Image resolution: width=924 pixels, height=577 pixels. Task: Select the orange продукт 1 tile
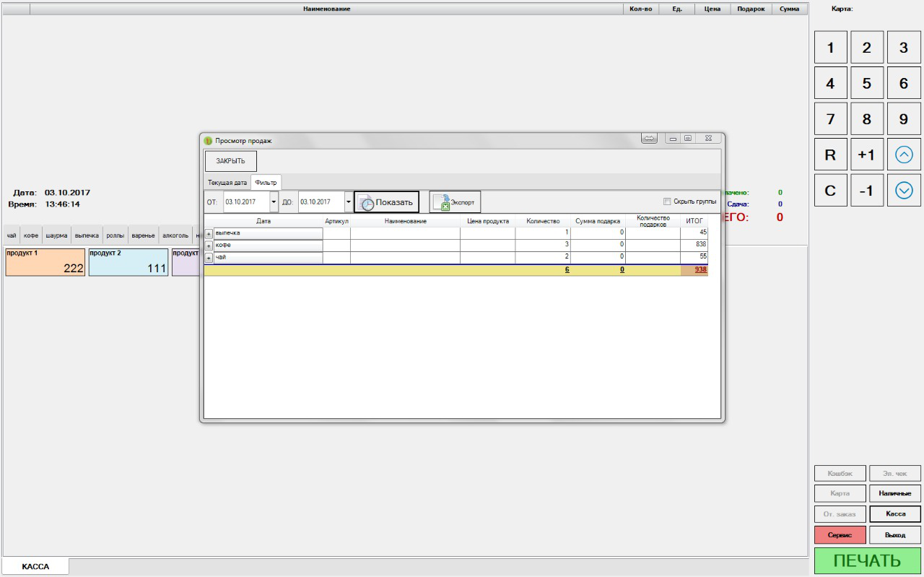[x=45, y=263]
